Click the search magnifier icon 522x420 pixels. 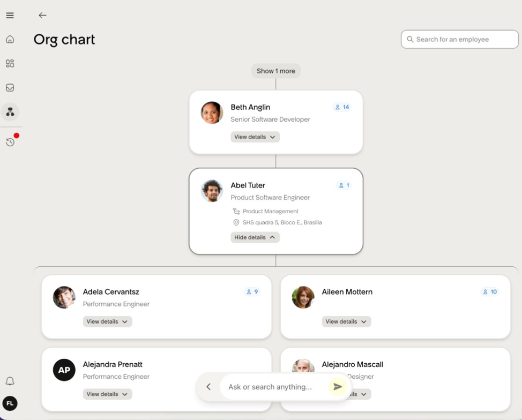(410, 39)
